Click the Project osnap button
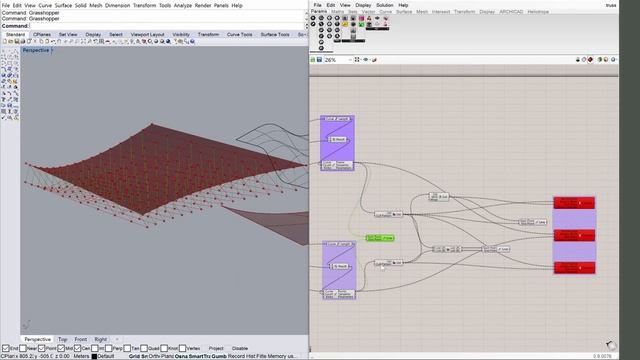 [216, 348]
